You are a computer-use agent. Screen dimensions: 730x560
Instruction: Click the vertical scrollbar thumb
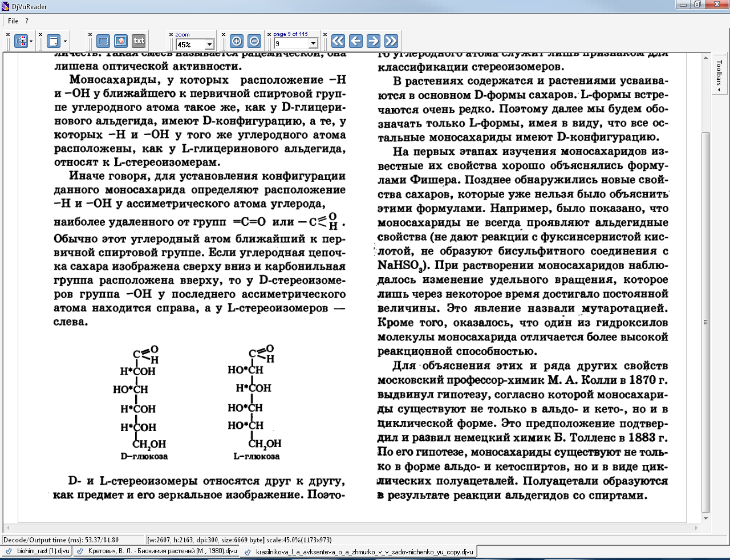pyautogui.click(x=706, y=322)
